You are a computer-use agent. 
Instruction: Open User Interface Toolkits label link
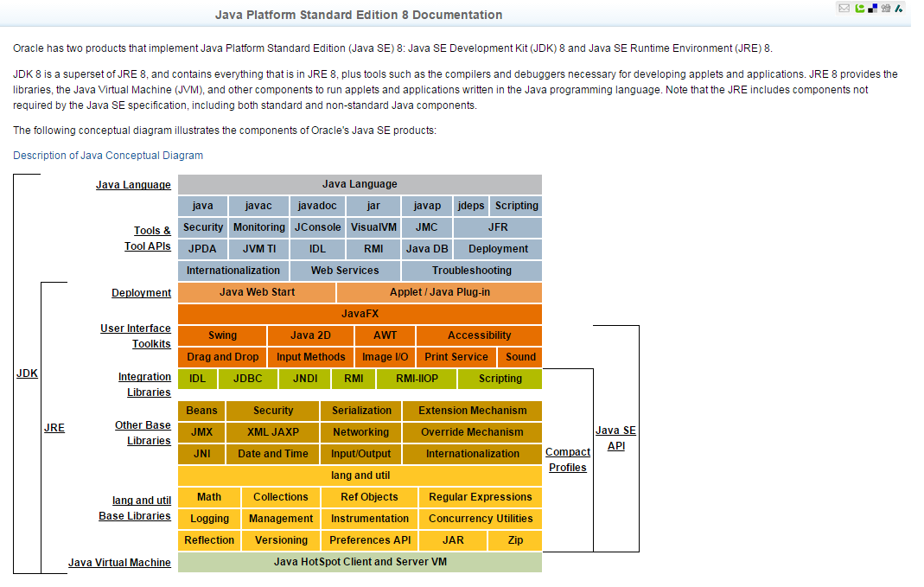tap(136, 335)
